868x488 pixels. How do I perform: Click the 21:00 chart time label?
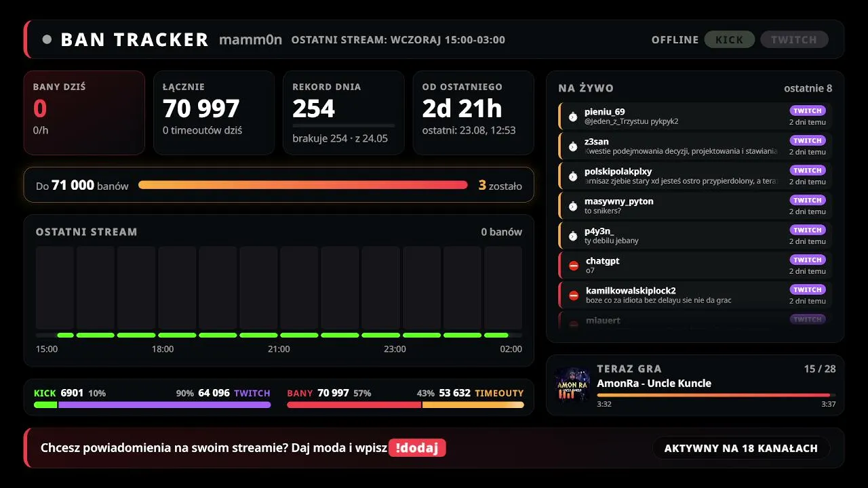(x=279, y=349)
